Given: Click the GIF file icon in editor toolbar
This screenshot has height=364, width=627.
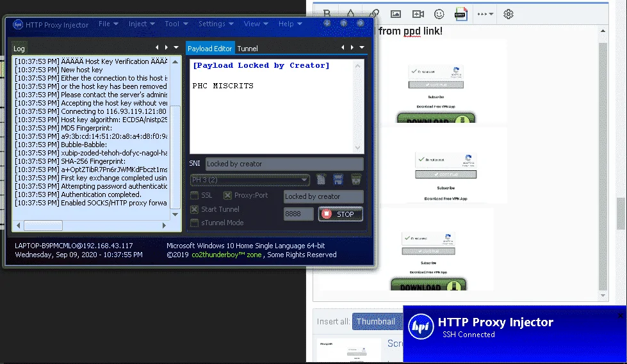Looking at the screenshot, I should 460,14.
